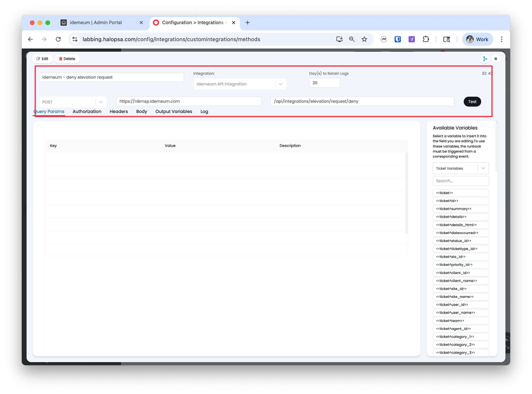
Task: Insert the <<ticket^user_id>> variable
Action: (x=461, y=305)
